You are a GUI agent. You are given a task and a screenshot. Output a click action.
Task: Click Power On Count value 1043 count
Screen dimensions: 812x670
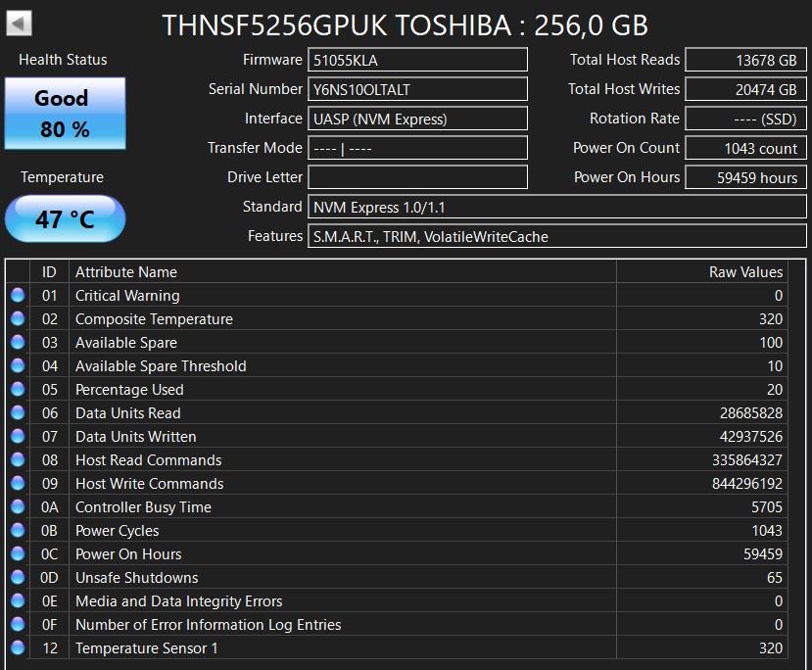(x=745, y=148)
